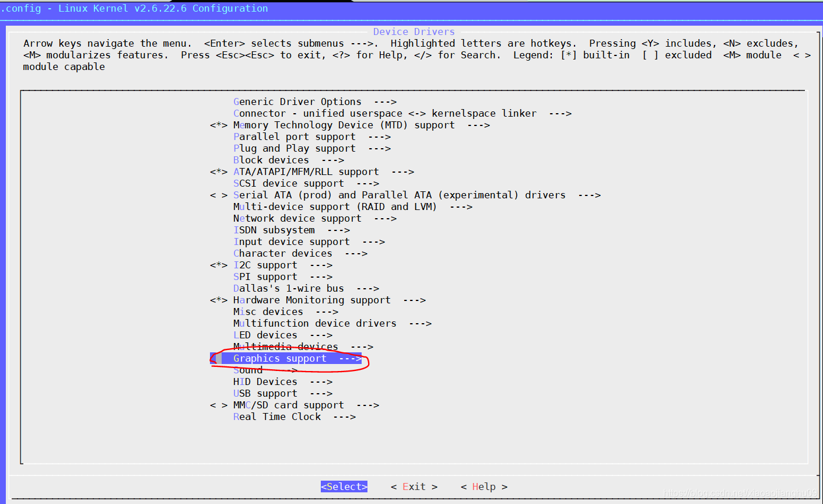Click the Device Drivers menu title

[414, 32]
